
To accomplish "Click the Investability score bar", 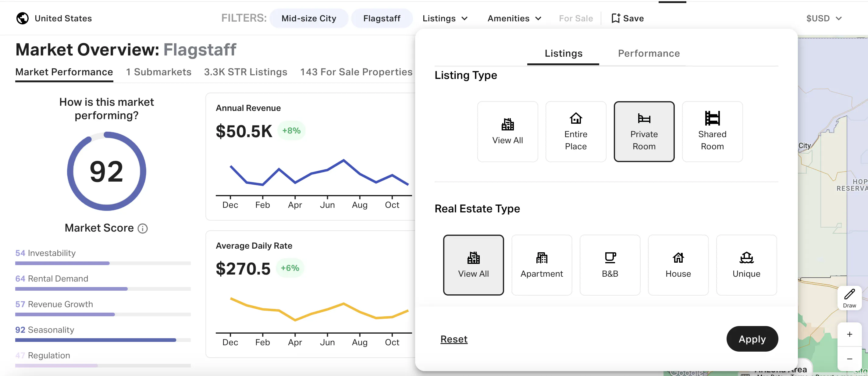I will tap(103, 263).
